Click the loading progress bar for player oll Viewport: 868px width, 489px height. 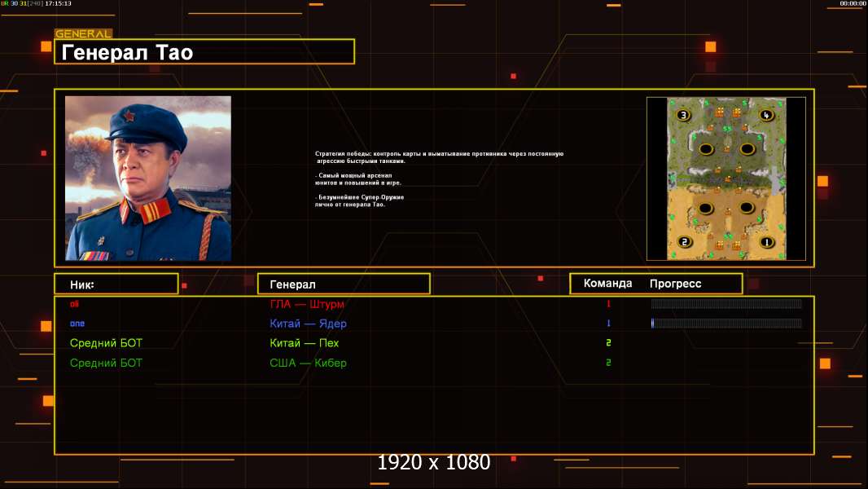pos(726,303)
